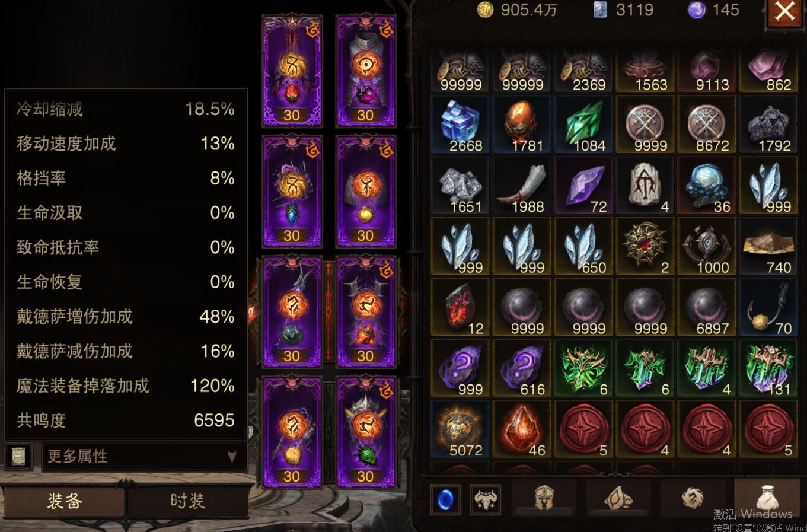Click the gold coin currency 905.4万
Image resolution: width=807 pixels, height=532 pixels.
[518, 10]
